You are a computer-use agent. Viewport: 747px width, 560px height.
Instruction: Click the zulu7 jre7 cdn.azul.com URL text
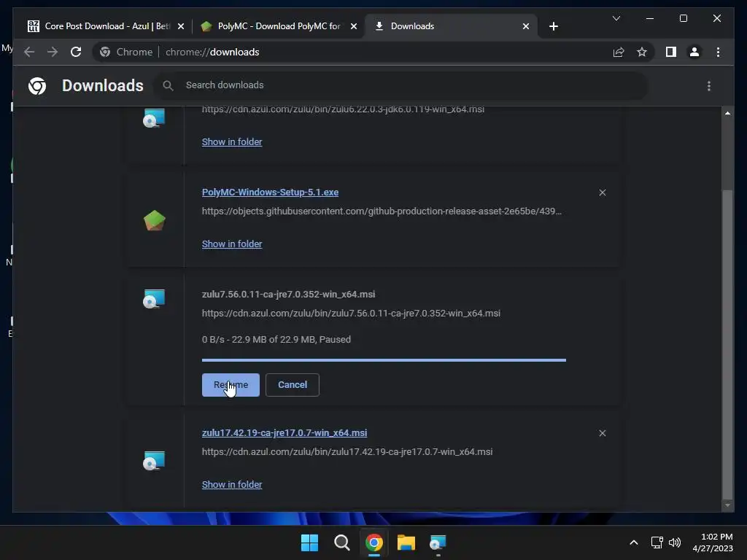pos(351,314)
